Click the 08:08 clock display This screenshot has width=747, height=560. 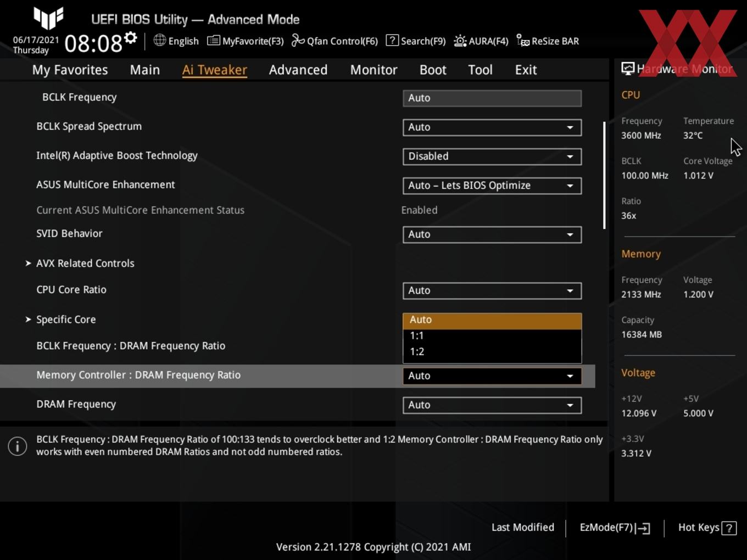click(x=93, y=43)
